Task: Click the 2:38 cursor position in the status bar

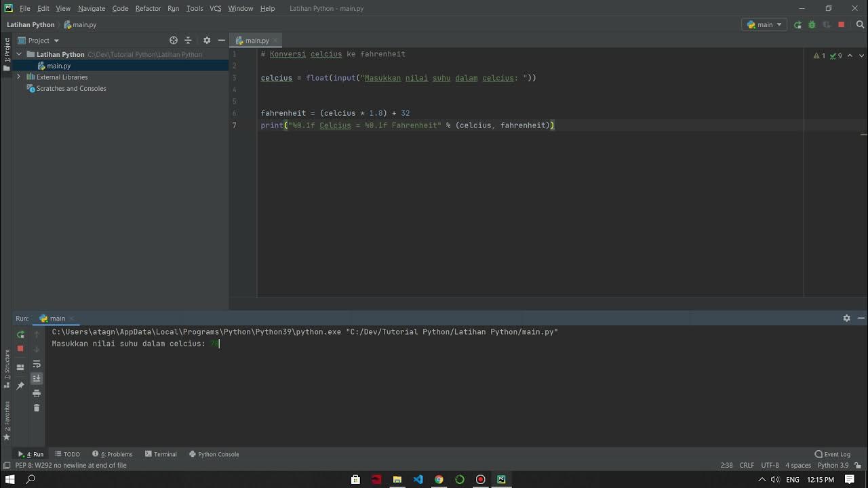Action: (x=726, y=465)
